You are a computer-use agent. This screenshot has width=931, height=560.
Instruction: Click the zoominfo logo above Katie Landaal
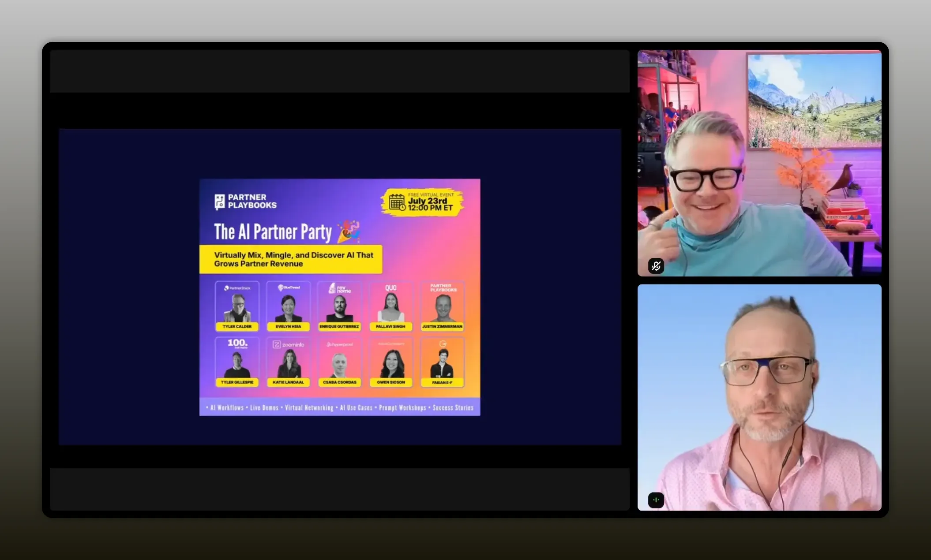coord(289,344)
